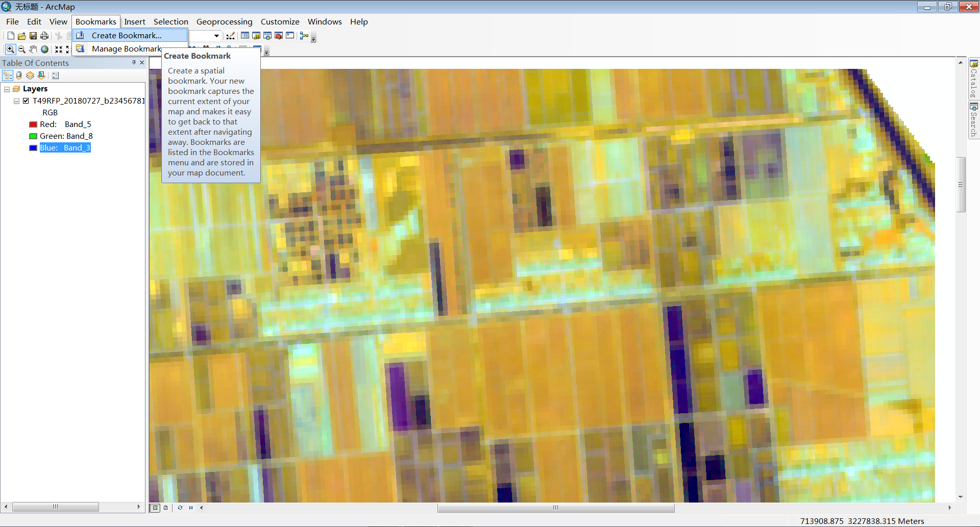Image resolution: width=980 pixels, height=527 pixels.
Task: Open the map scale dropdown
Action: pos(216,36)
